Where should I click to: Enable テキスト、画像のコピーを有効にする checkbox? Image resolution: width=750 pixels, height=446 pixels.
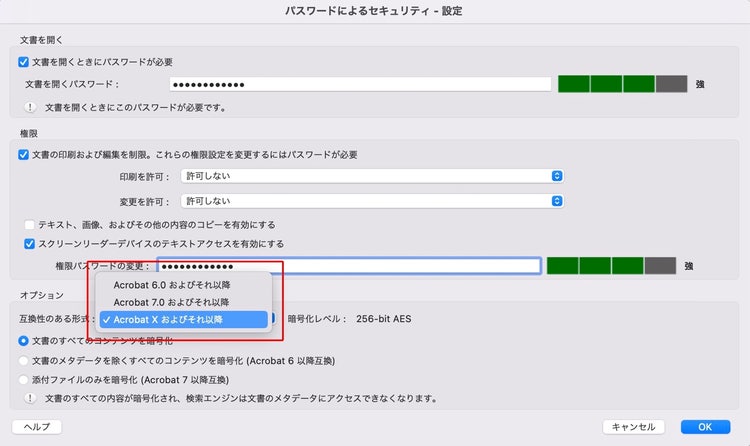tap(30, 224)
